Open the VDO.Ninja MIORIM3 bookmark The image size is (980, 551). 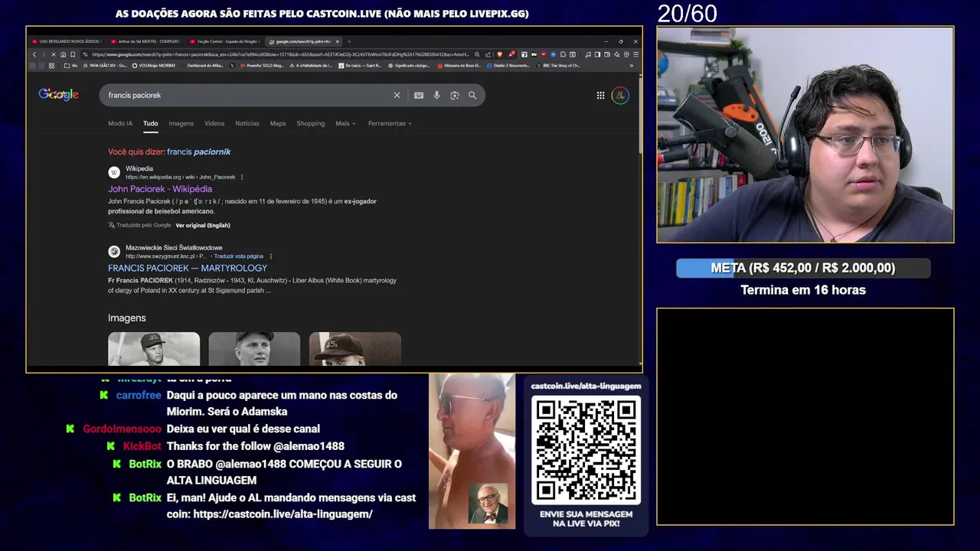pos(154,66)
